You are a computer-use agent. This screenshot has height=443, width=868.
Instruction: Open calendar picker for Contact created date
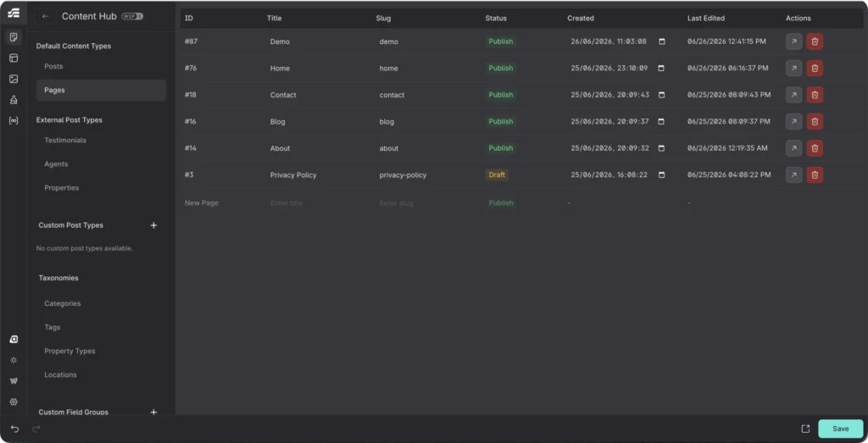661,95
